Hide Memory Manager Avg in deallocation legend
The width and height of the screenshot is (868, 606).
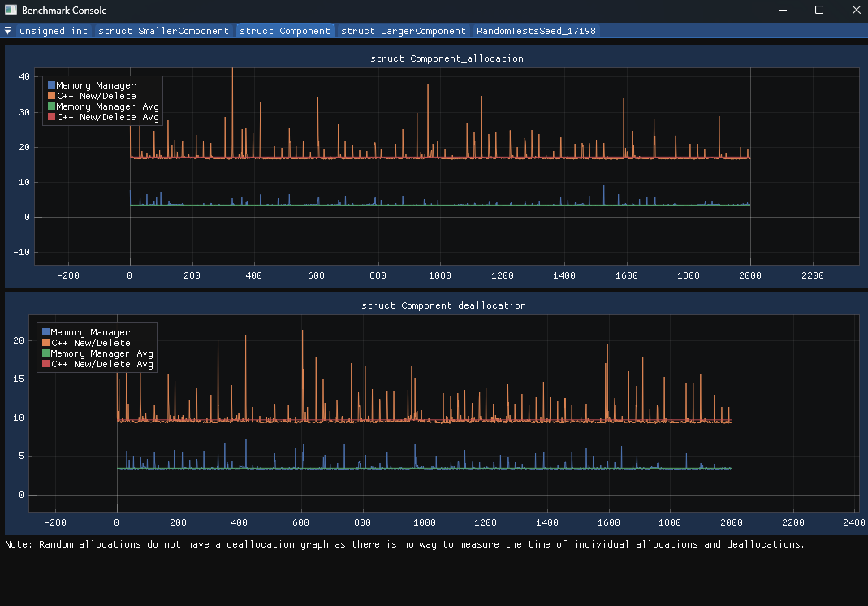click(101, 353)
